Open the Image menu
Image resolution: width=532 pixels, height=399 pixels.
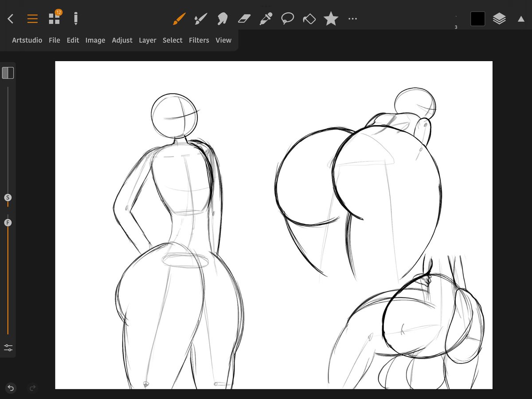(95, 40)
